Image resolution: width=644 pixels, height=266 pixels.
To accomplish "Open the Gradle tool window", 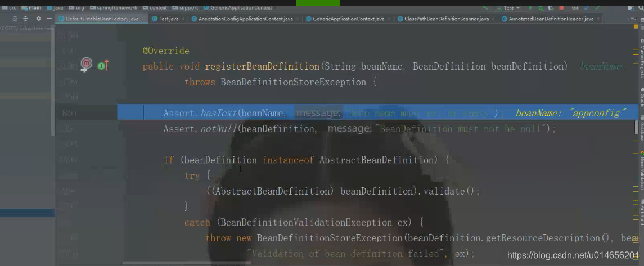I will tap(641, 98).
